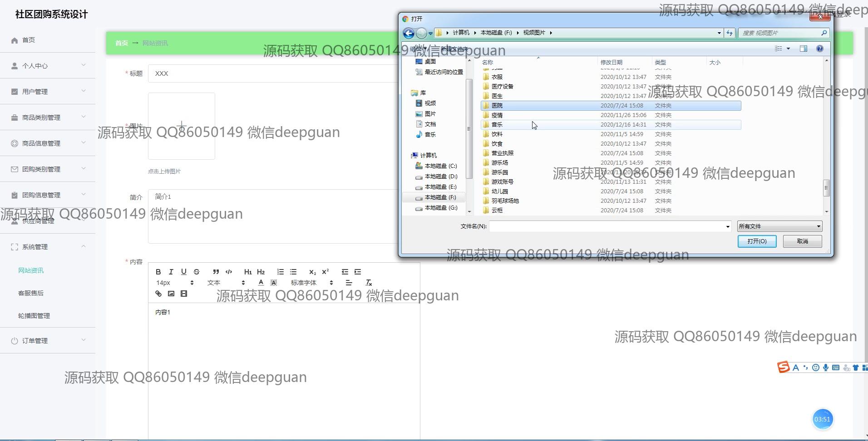Open 客服售后 in the sidebar
868x441 pixels.
tap(31, 293)
